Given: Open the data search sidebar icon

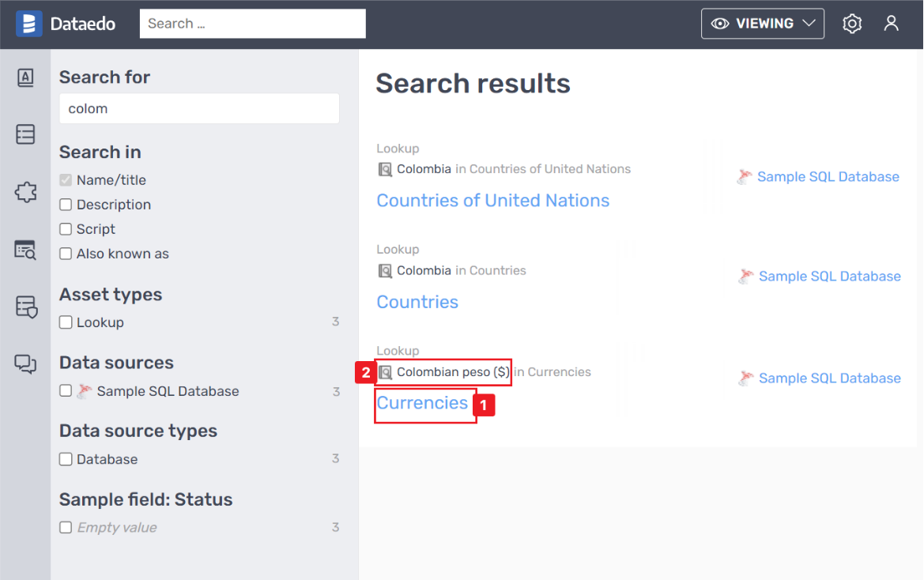Looking at the screenshot, I should 25,250.
